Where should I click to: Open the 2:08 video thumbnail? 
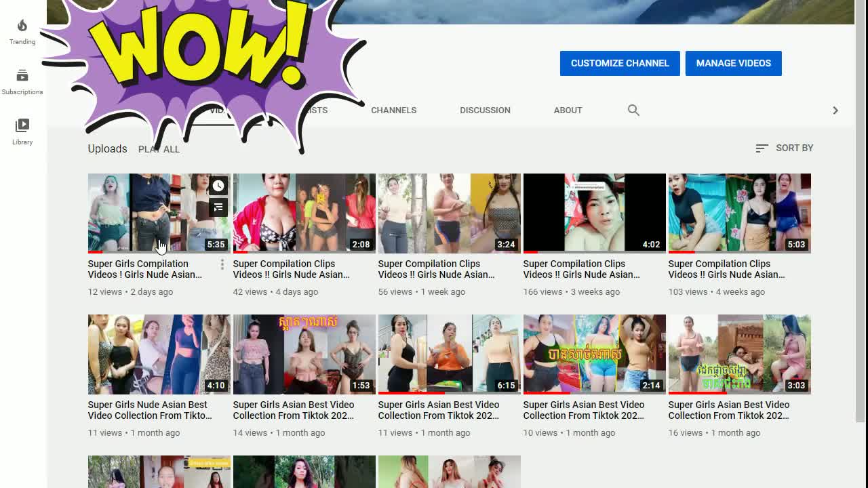tap(304, 213)
